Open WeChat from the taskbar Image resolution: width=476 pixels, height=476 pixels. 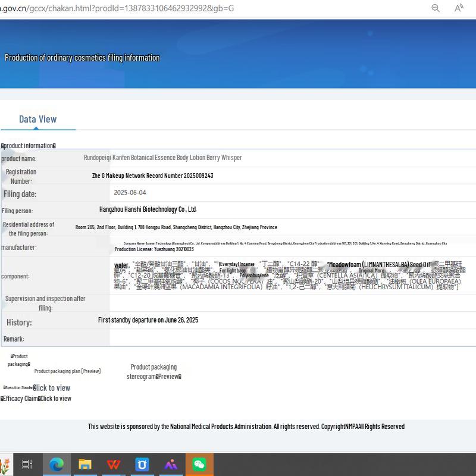(199, 464)
